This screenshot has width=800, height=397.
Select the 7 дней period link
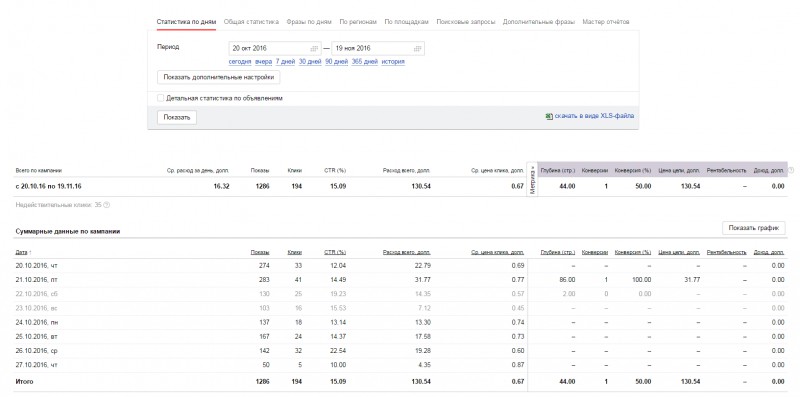pyautogui.click(x=285, y=62)
